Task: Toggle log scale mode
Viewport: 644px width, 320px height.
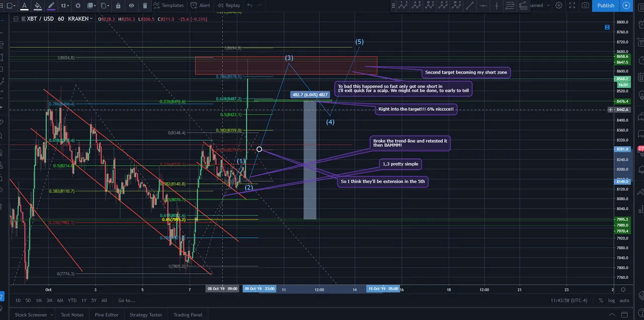Action: (x=611, y=300)
